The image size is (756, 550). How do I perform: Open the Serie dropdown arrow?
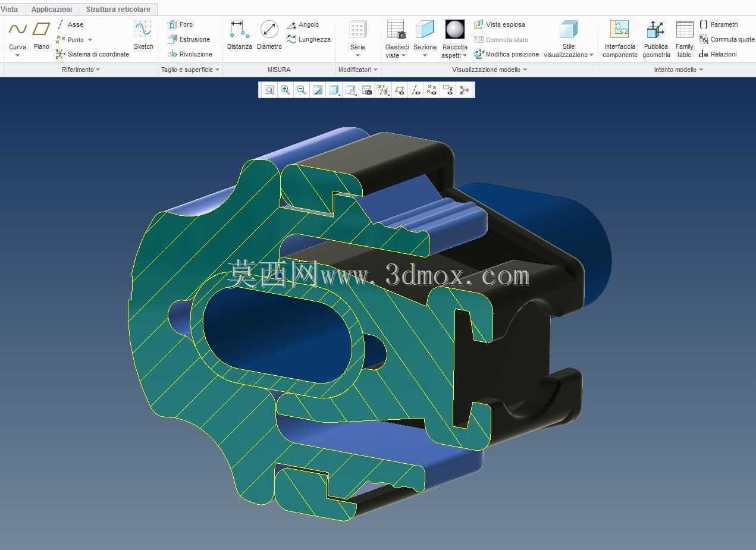(x=357, y=55)
